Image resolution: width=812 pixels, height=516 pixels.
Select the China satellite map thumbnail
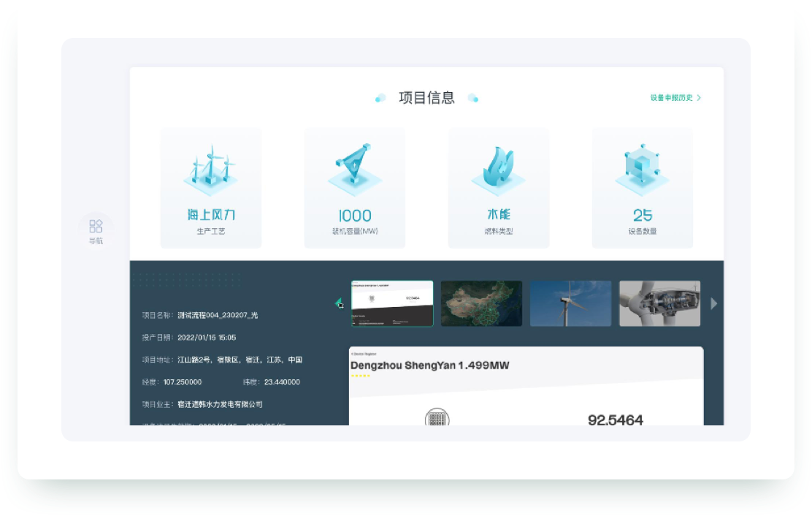click(x=481, y=303)
